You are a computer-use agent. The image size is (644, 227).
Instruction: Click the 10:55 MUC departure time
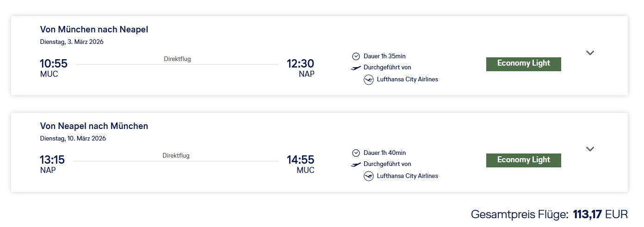[x=54, y=68]
